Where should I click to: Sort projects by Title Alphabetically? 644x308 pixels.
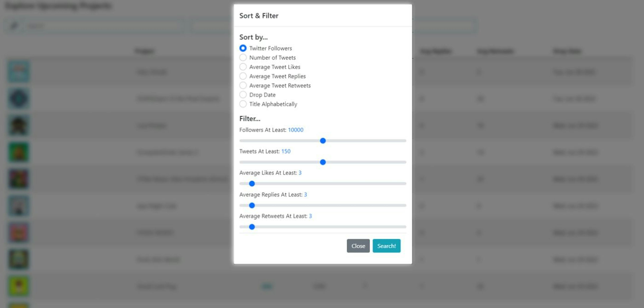(x=243, y=104)
